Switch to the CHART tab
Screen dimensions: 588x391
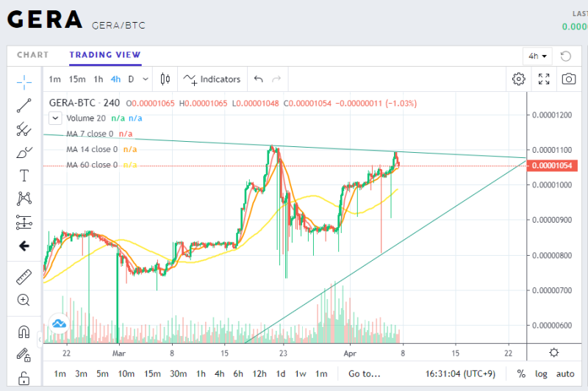point(32,54)
